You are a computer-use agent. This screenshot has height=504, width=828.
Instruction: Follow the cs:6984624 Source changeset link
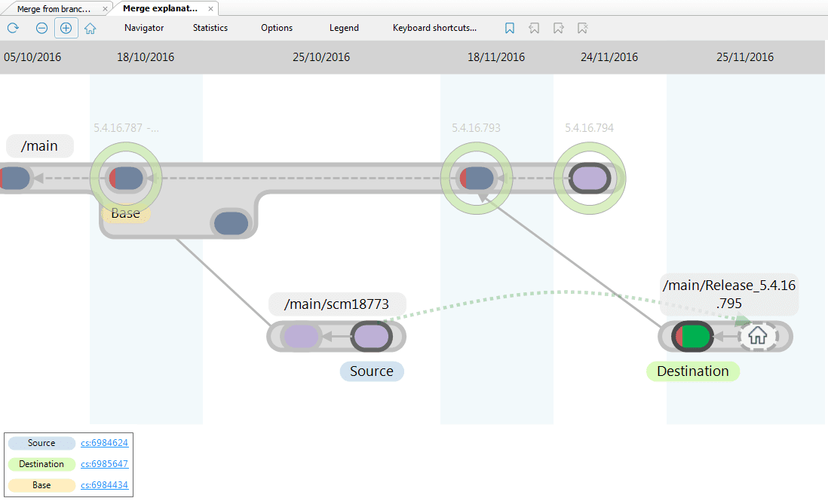pos(104,443)
